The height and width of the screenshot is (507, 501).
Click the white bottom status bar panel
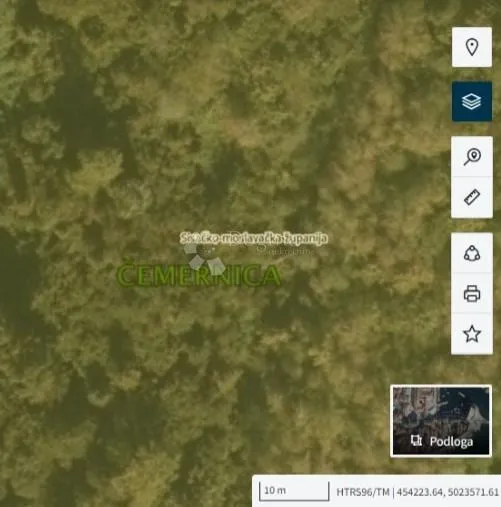click(377, 491)
